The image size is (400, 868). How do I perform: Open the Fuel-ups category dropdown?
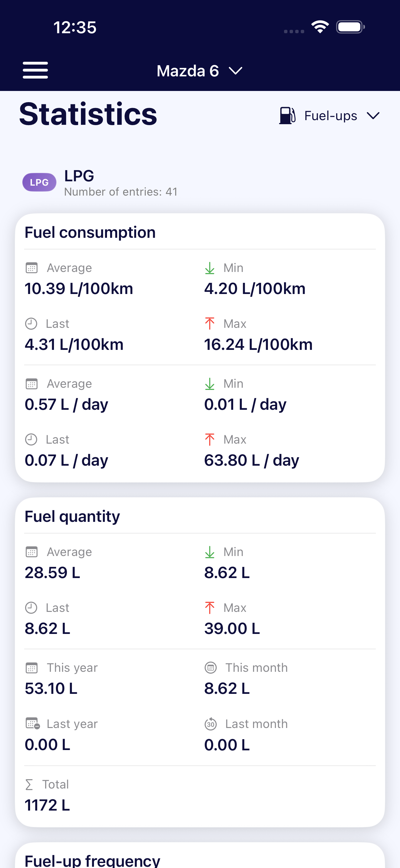[330, 116]
